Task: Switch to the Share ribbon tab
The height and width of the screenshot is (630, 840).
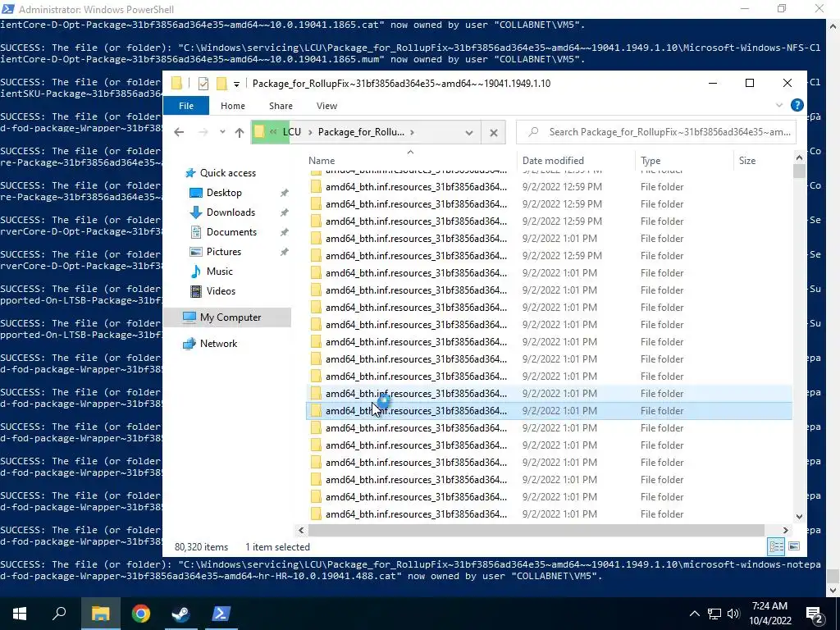Action: coord(281,106)
